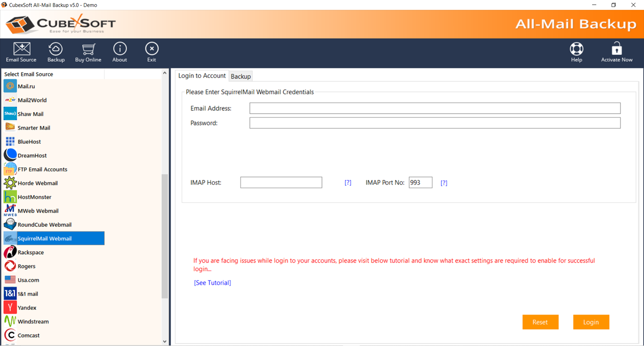Click the SquirrelMail Webmail list entry

coord(54,239)
